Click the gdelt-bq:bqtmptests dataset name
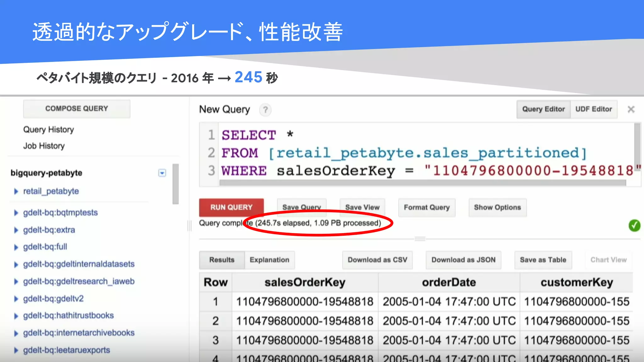Viewport: 644px width, 362px height. (60, 212)
